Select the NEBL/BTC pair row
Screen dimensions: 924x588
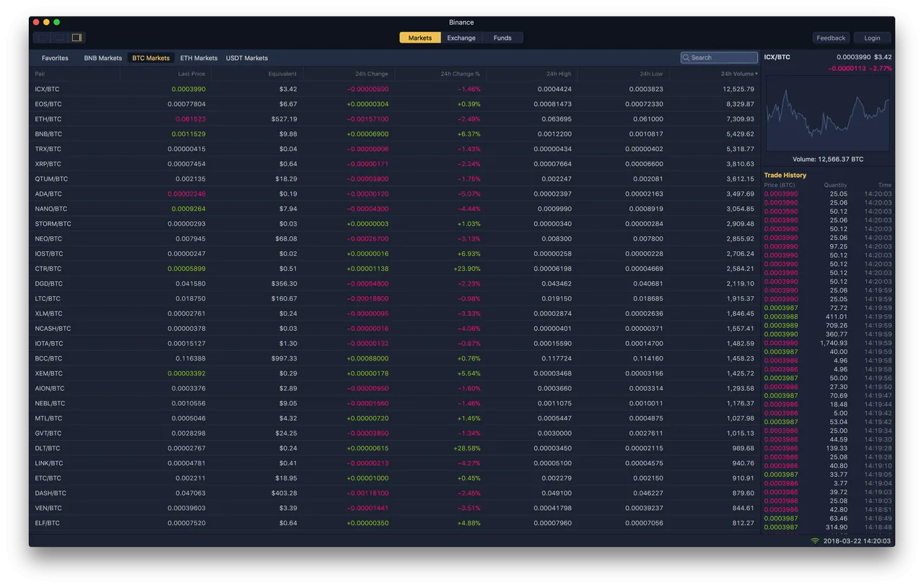coord(394,403)
